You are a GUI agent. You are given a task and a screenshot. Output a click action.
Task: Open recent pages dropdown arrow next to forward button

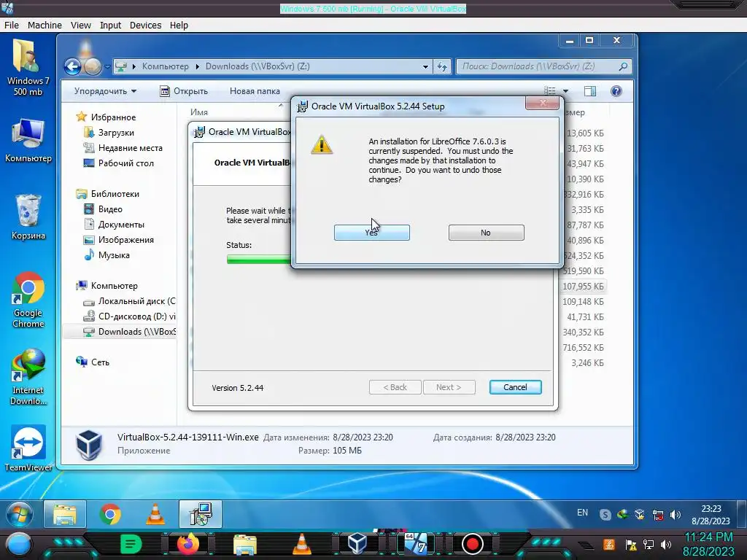click(x=107, y=66)
